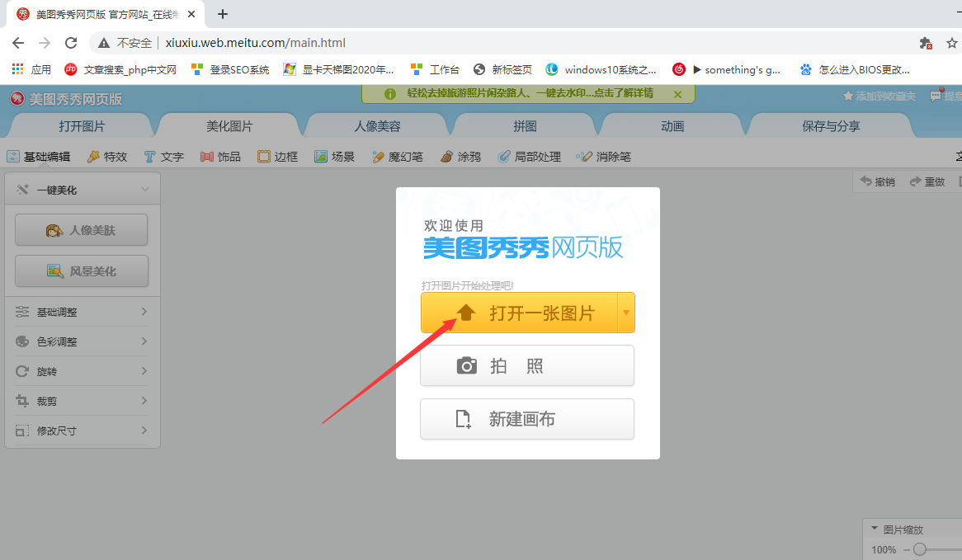Open the 应用 apps bookmark
This screenshot has height=560, width=962.
(x=32, y=69)
